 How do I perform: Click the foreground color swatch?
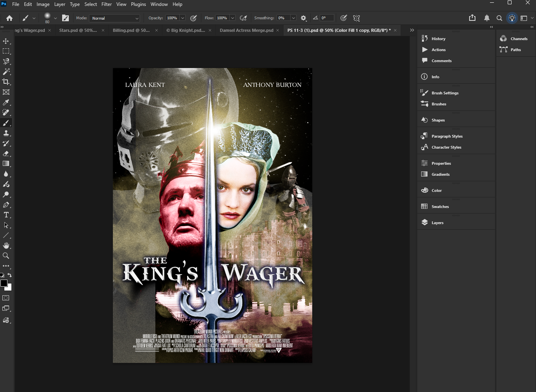click(x=4, y=283)
